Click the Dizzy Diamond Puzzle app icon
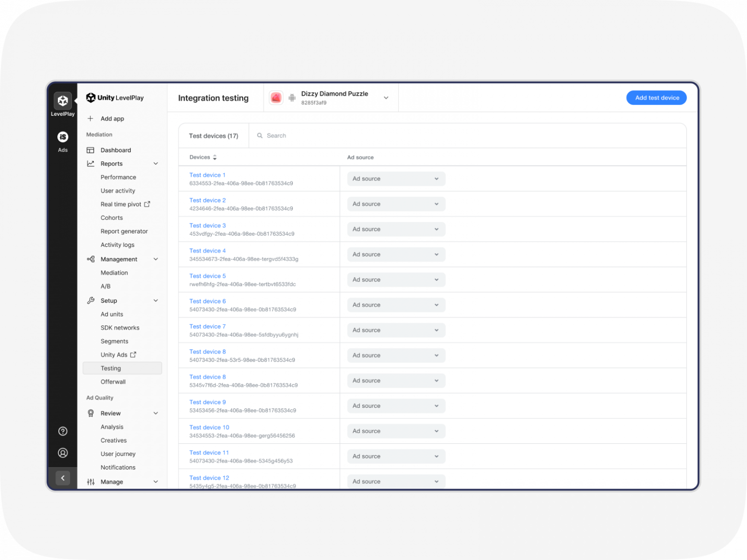 [x=276, y=98]
